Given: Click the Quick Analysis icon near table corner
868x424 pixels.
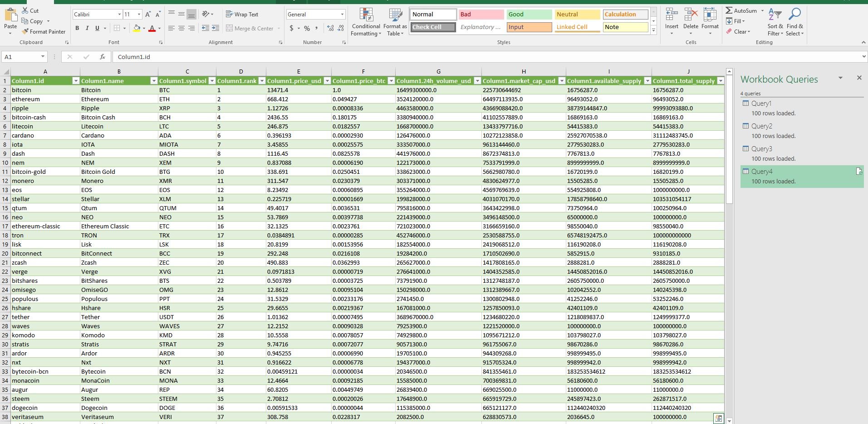Looking at the screenshot, I should [x=718, y=419].
